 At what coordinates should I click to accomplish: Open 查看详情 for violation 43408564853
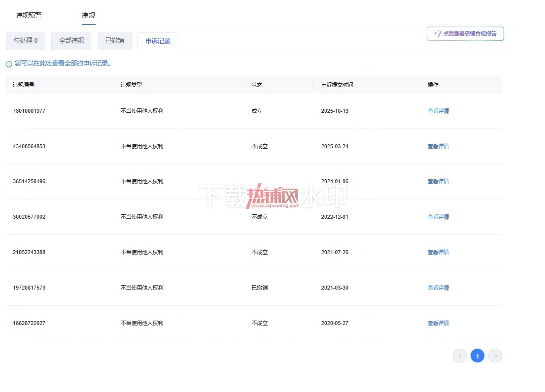438,146
